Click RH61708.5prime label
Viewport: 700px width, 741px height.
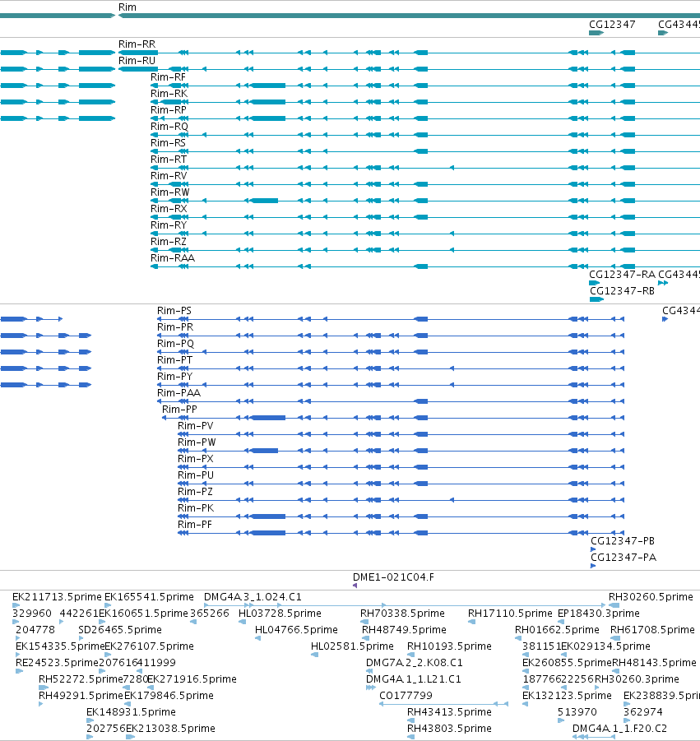click(x=652, y=630)
